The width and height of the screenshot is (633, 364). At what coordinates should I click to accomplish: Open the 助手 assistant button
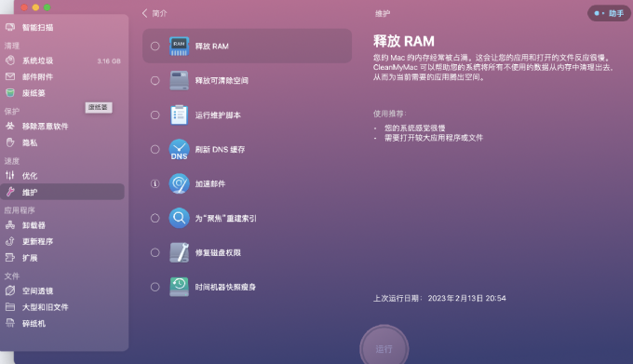coord(609,13)
